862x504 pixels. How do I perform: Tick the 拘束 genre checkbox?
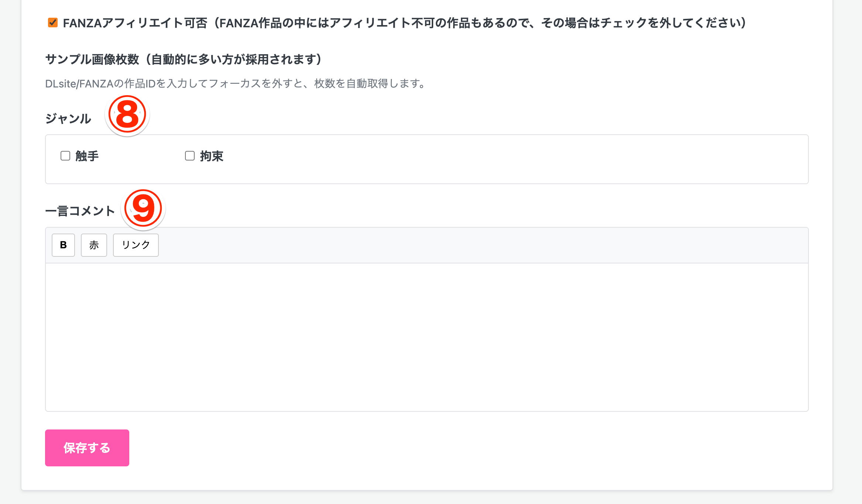(190, 156)
